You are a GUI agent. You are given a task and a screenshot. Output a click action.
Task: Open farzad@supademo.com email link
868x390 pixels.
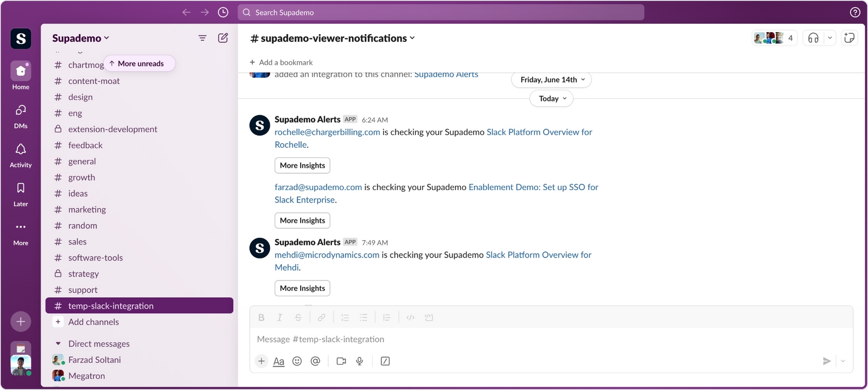pyautogui.click(x=318, y=187)
